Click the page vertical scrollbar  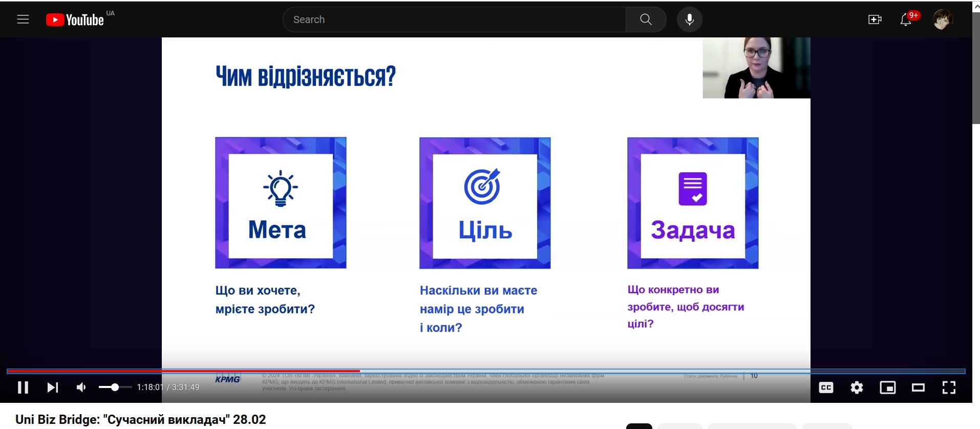click(x=976, y=67)
